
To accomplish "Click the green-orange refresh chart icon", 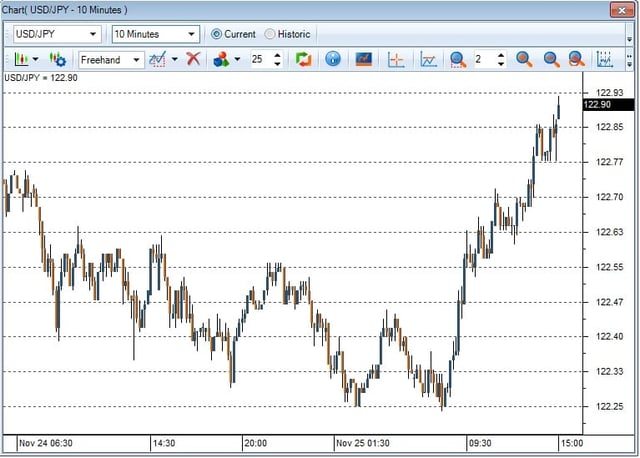I will pos(303,60).
